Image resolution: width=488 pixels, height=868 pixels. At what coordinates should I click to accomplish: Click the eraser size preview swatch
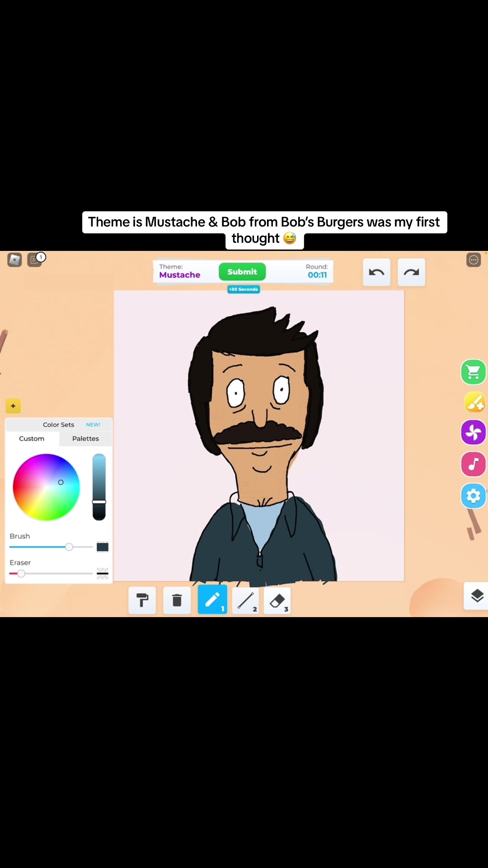pyautogui.click(x=103, y=574)
